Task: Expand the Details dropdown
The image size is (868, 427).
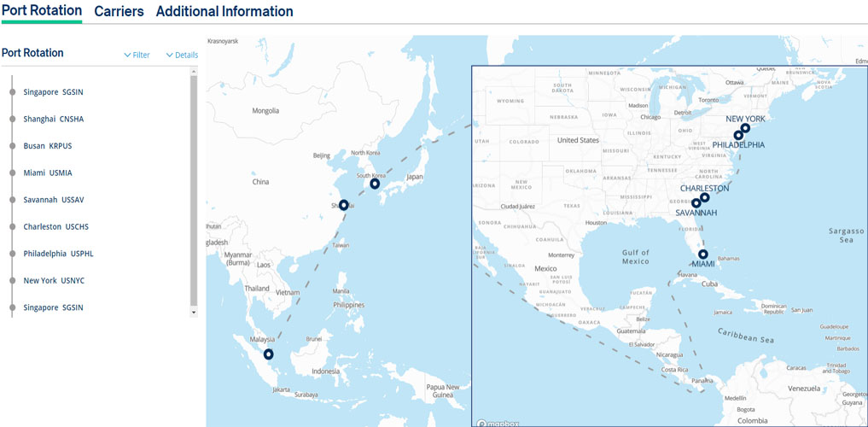Action: (182, 56)
